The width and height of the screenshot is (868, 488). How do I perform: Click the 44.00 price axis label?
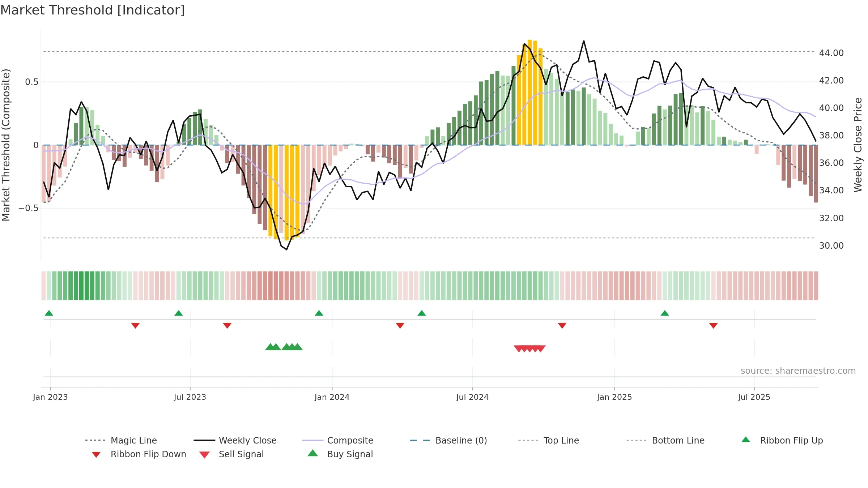pyautogui.click(x=831, y=53)
